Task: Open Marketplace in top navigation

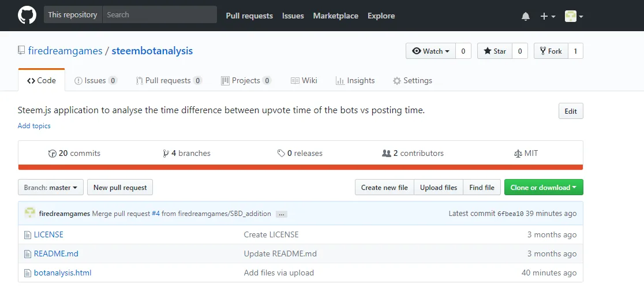Action: (335, 16)
